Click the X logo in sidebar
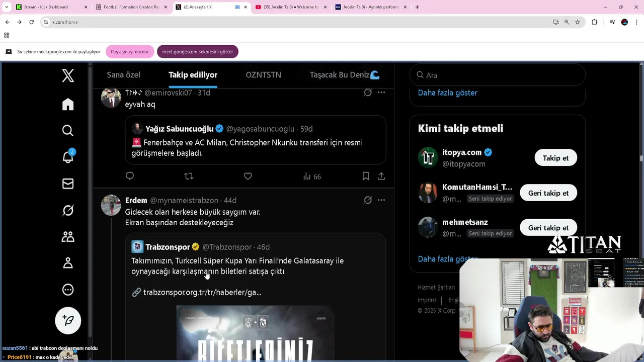Screen dimensions: 644x362 [68, 75]
